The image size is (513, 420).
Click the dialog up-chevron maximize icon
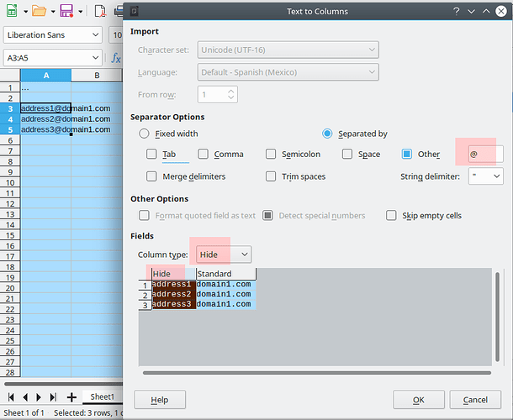(x=486, y=12)
